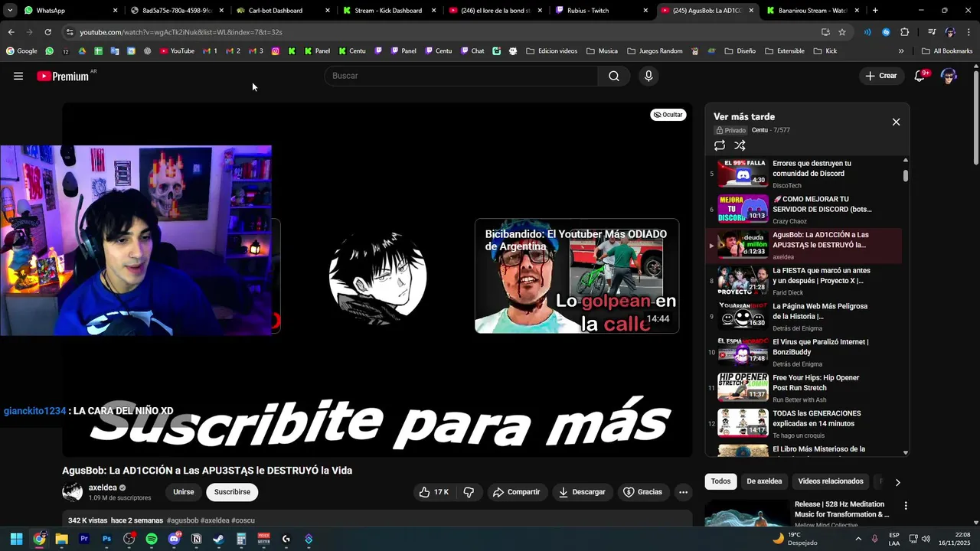Show more filter chips with the arrow
This screenshot has height=551, width=980.
[x=897, y=482]
